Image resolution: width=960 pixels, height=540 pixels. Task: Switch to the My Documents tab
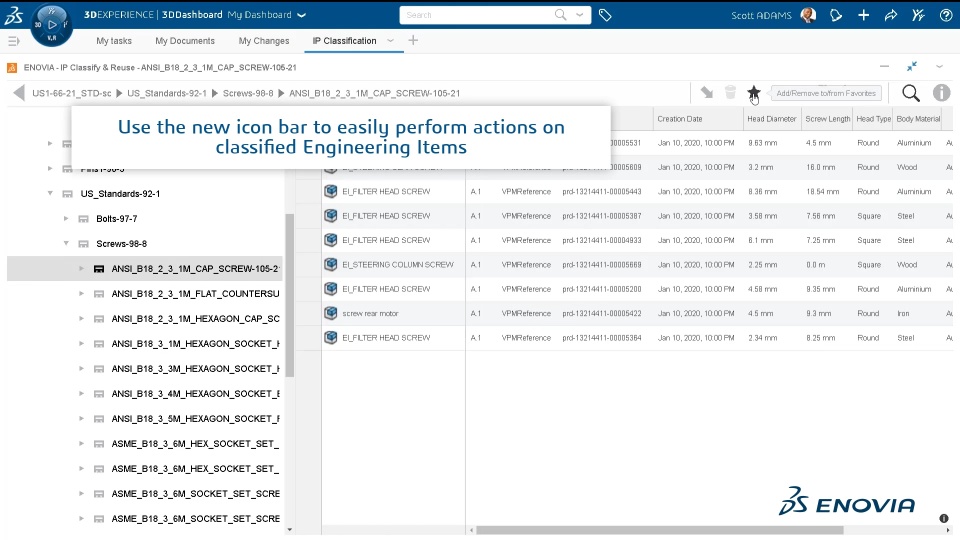(185, 41)
